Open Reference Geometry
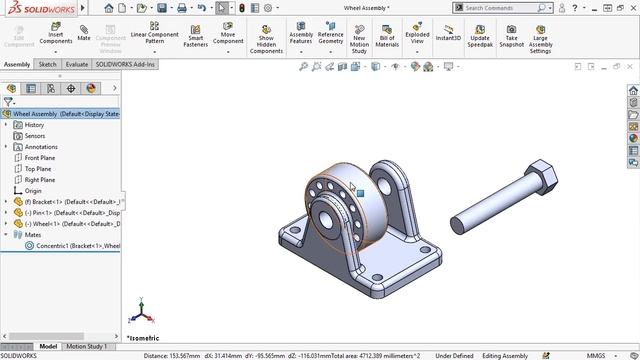The image size is (640, 360). point(331,33)
